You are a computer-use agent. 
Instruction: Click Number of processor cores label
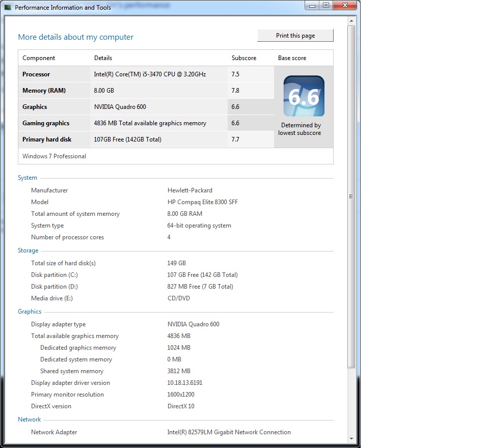point(67,237)
